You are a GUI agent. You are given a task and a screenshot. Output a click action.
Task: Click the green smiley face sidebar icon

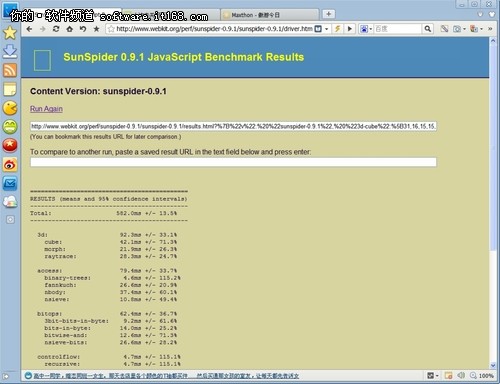(10, 127)
